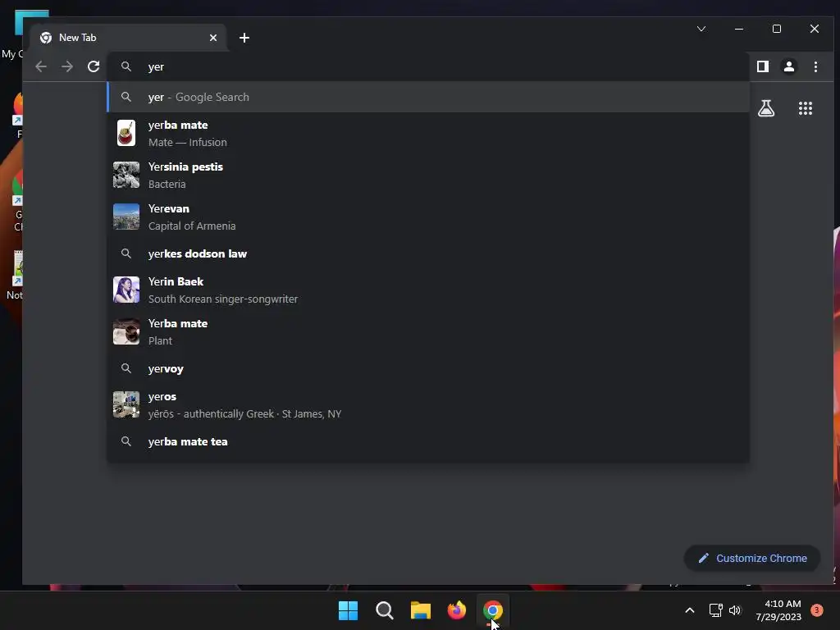Close the New Tab tab
840x630 pixels.
click(x=213, y=38)
